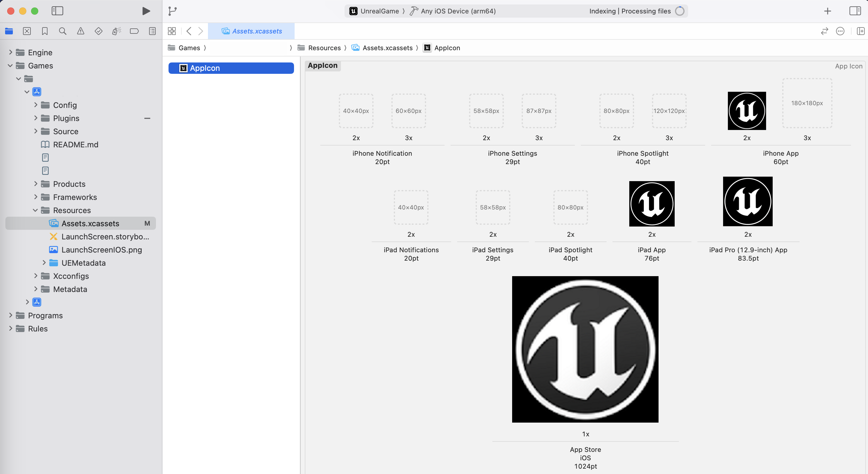Click the Assets.xcassets file icon
This screenshot has width=868, height=474.
54,224
